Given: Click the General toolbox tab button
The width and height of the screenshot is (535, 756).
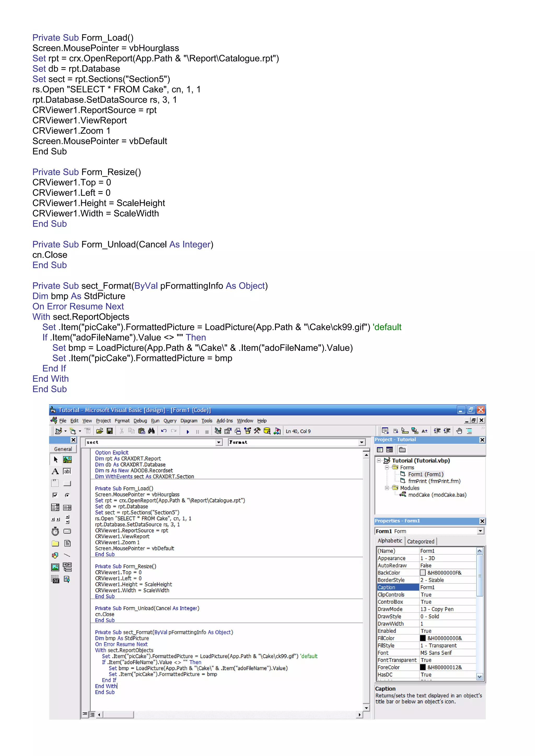Looking at the screenshot, I should [63, 449].
